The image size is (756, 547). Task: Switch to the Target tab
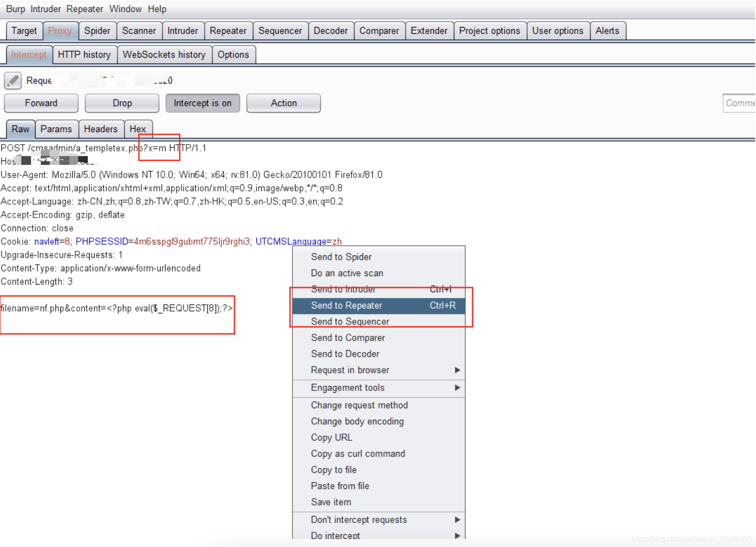point(24,31)
